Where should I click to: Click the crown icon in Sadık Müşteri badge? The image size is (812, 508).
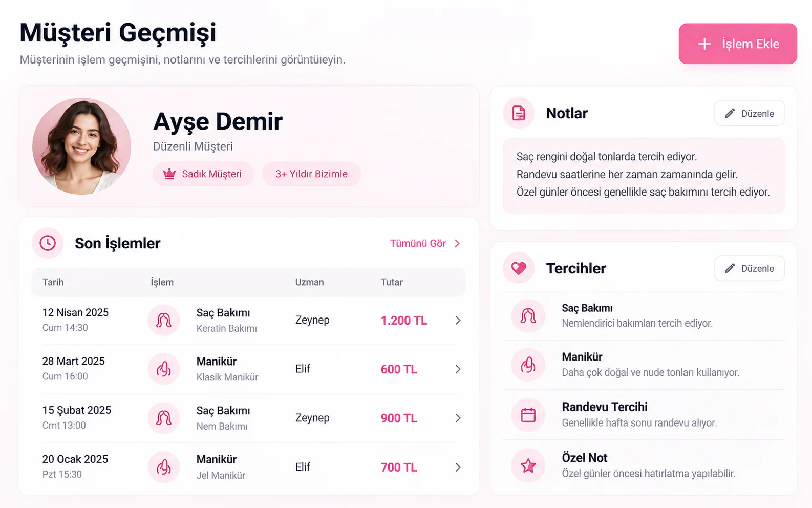pyautogui.click(x=169, y=174)
